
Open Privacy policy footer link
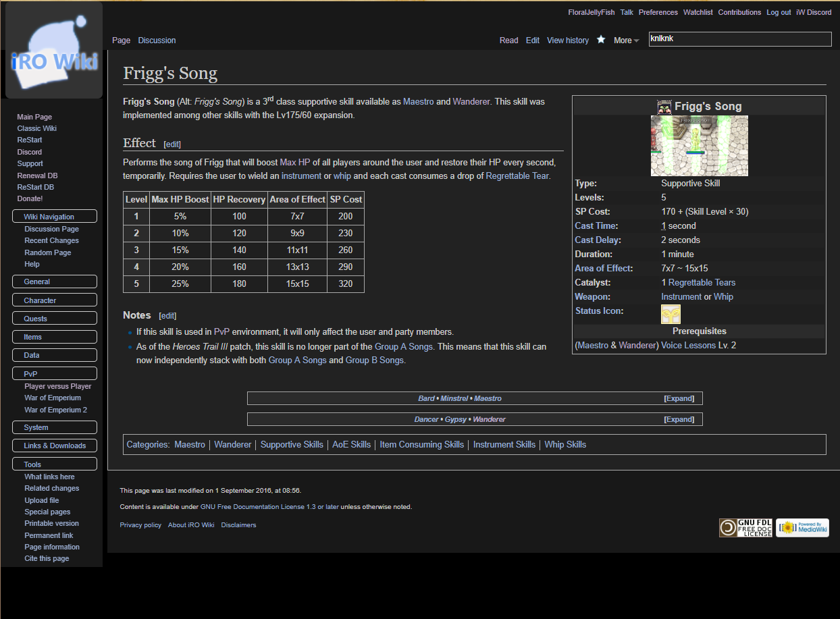(x=140, y=524)
